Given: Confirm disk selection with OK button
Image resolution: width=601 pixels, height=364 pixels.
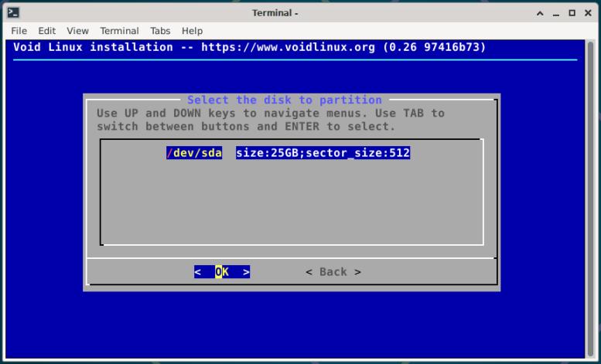Looking at the screenshot, I should tap(222, 272).
